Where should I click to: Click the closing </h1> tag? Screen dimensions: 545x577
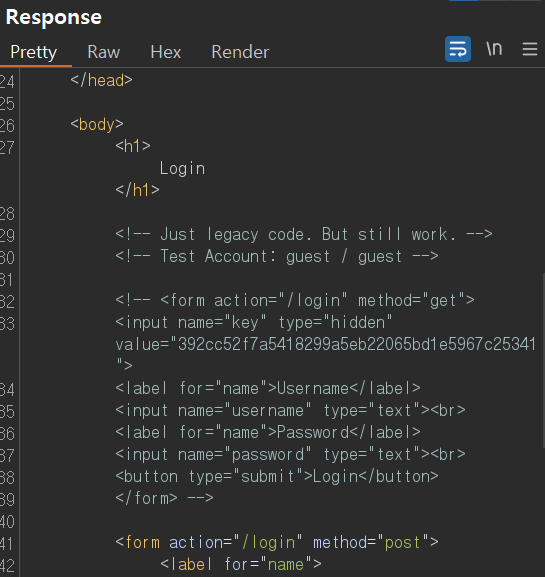[137, 190]
